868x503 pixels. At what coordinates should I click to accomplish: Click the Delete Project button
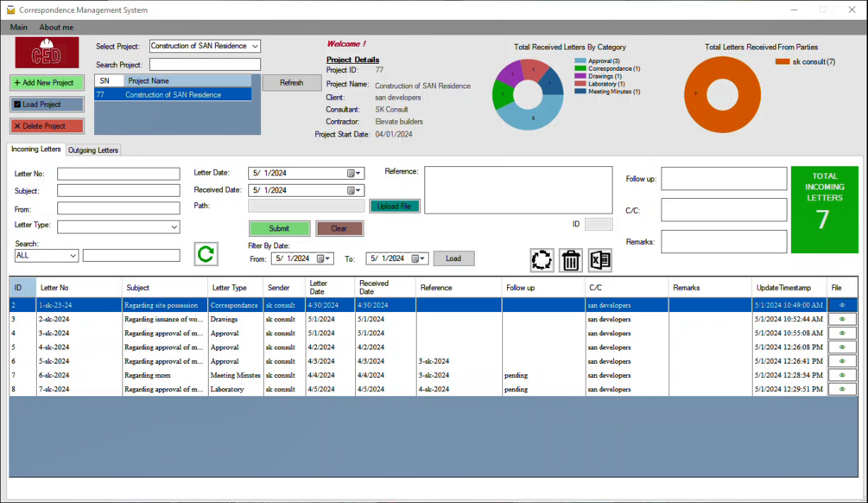coord(46,125)
